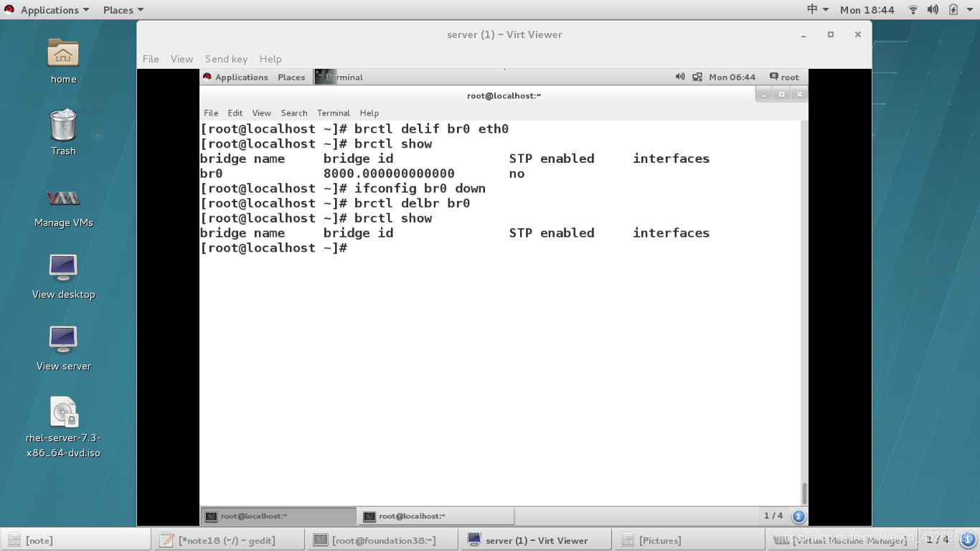This screenshot has width=980, height=551.
Task: Click the host battery status icon
Action: point(953,10)
